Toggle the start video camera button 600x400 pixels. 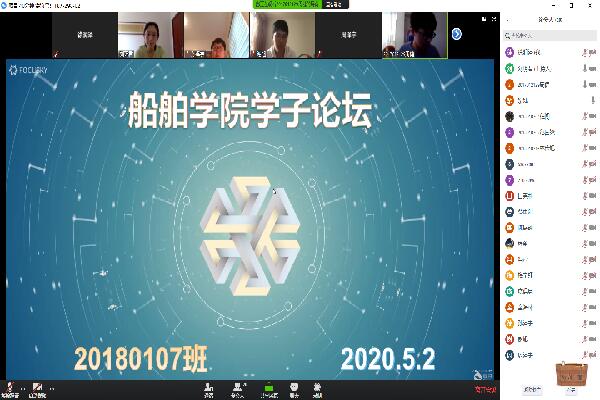pyautogui.click(x=37, y=388)
